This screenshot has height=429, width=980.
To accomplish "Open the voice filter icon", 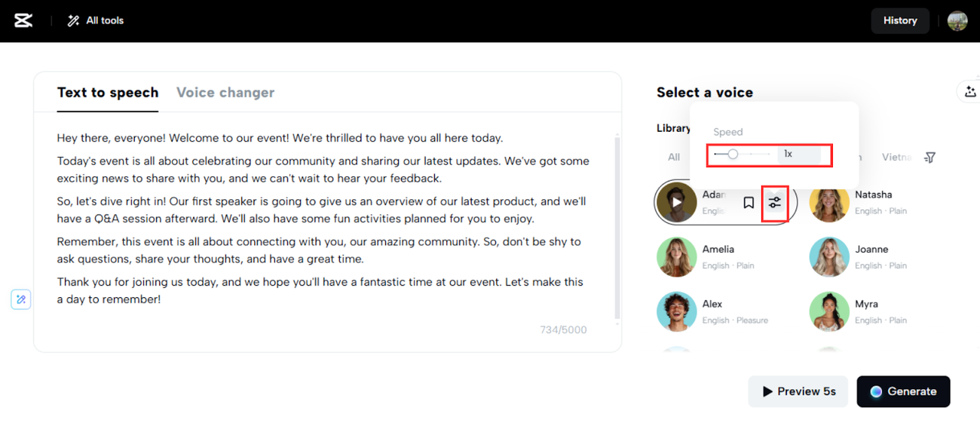I will (929, 157).
